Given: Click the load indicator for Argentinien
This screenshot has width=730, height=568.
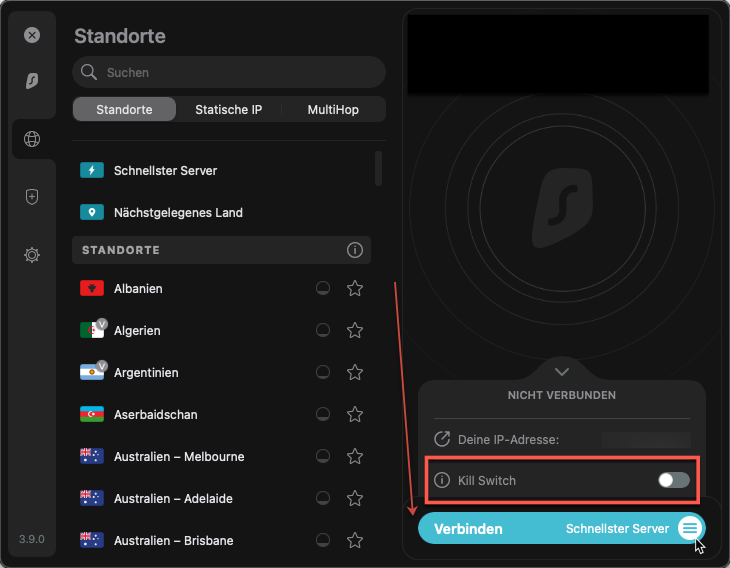Looking at the screenshot, I should (x=323, y=372).
